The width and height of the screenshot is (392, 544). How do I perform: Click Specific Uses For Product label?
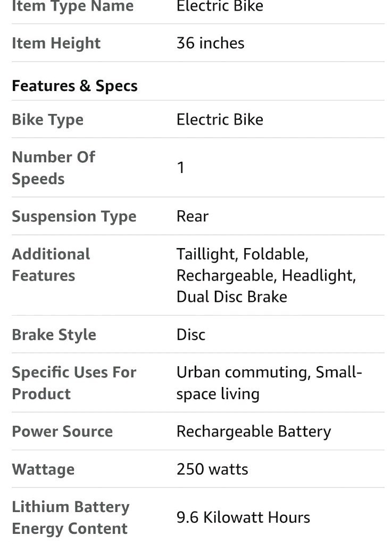[x=74, y=383]
